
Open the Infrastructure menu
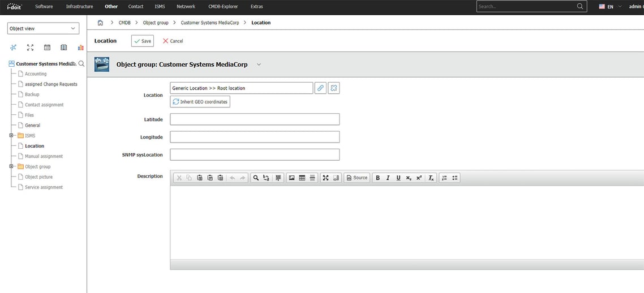pos(79,7)
